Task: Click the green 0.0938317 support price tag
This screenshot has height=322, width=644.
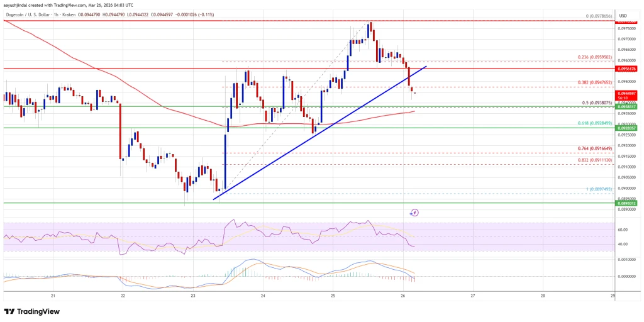Action: coord(626,106)
